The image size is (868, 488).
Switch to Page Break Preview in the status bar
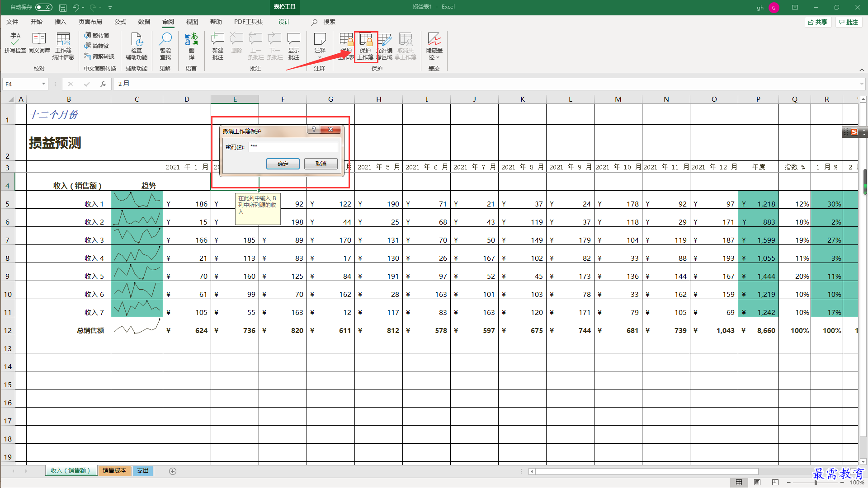(775, 483)
